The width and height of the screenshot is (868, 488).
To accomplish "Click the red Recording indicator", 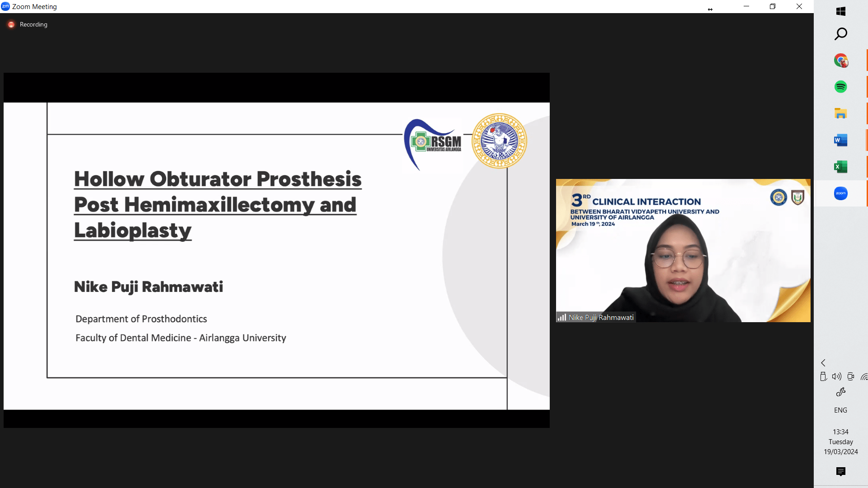I will pyautogui.click(x=11, y=24).
